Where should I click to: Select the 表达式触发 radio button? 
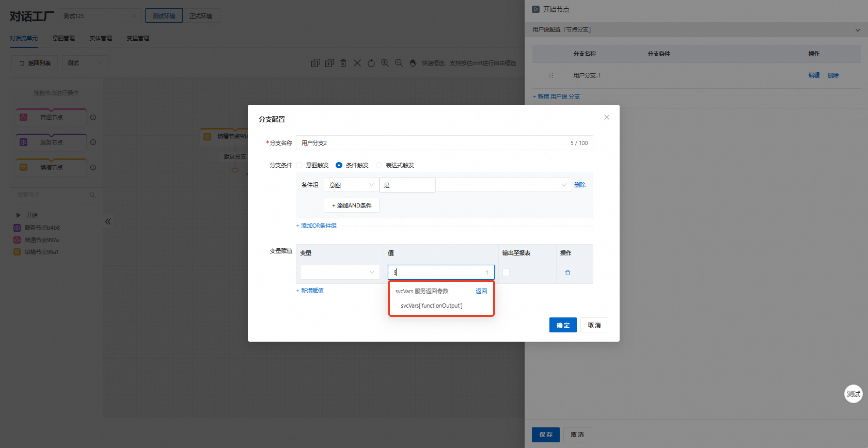tap(379, 165)
